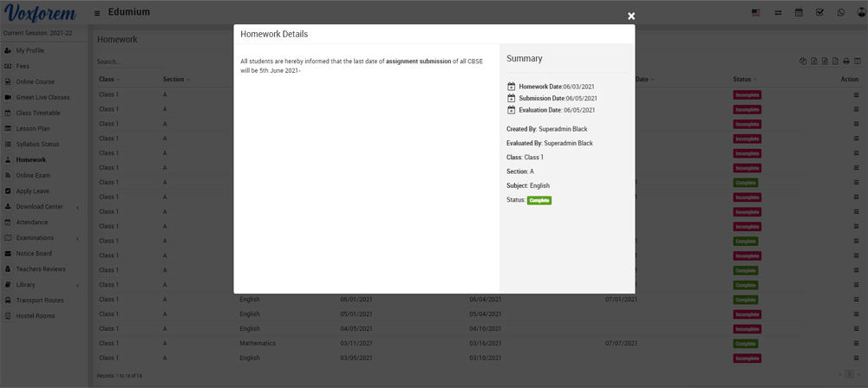868x388 pixels.
Task: Open the WhatsApp chat icon
Action: [840, 13]
